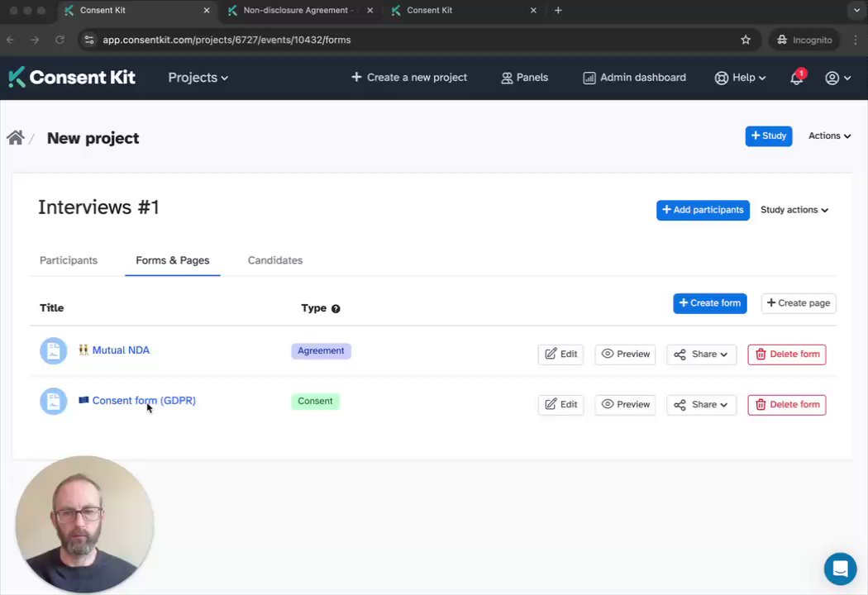Open Share dropdown for Mutual NDA

coord(701,355)
